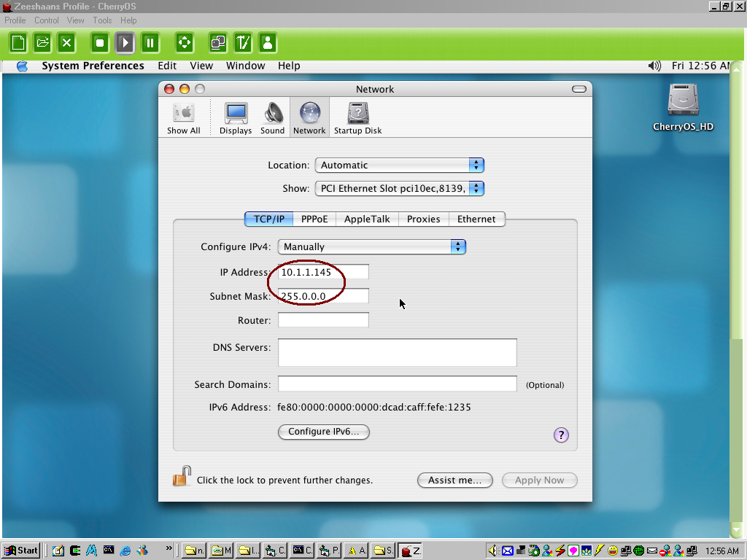Open the CherryOS Help menu
747x560 pixels.
click(x=128, y=20)
